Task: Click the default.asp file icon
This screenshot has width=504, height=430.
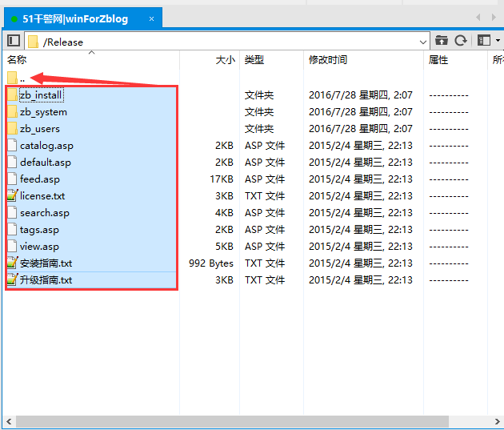Action: pyautogui.click(x=12, y=162)
